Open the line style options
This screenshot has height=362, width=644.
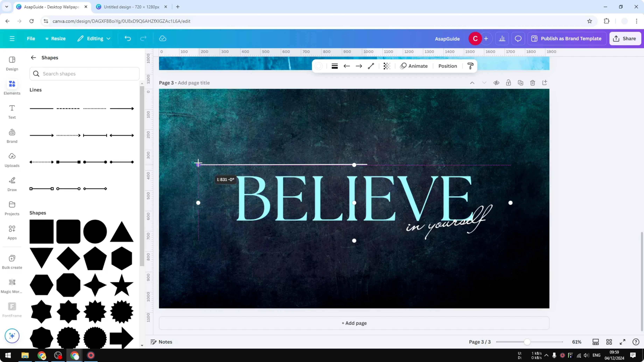click(334, 66)
